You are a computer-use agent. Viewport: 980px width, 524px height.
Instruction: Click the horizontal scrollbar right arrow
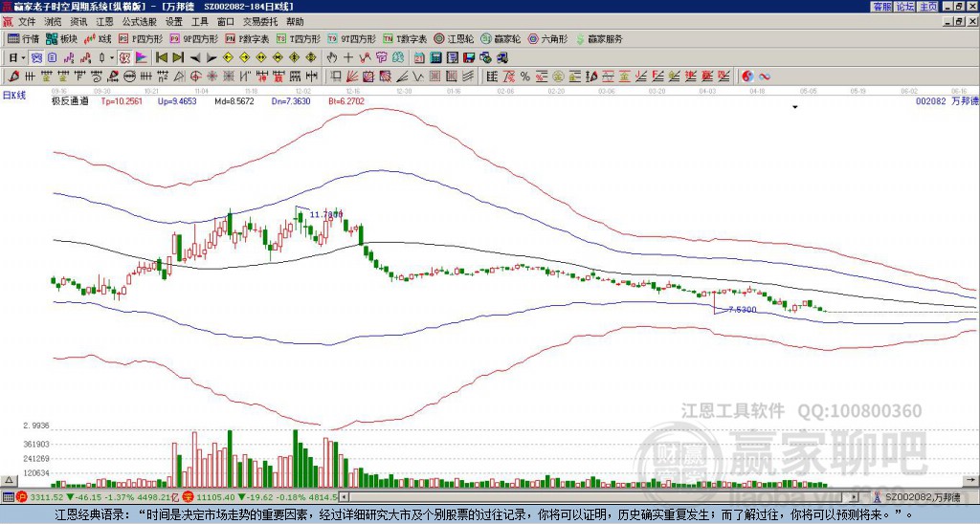(x=855, y=497)
